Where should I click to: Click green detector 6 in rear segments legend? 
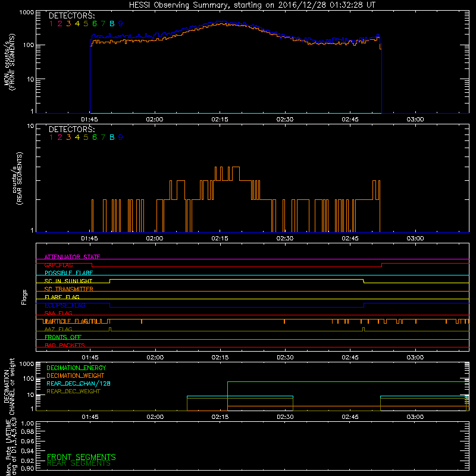95,137
